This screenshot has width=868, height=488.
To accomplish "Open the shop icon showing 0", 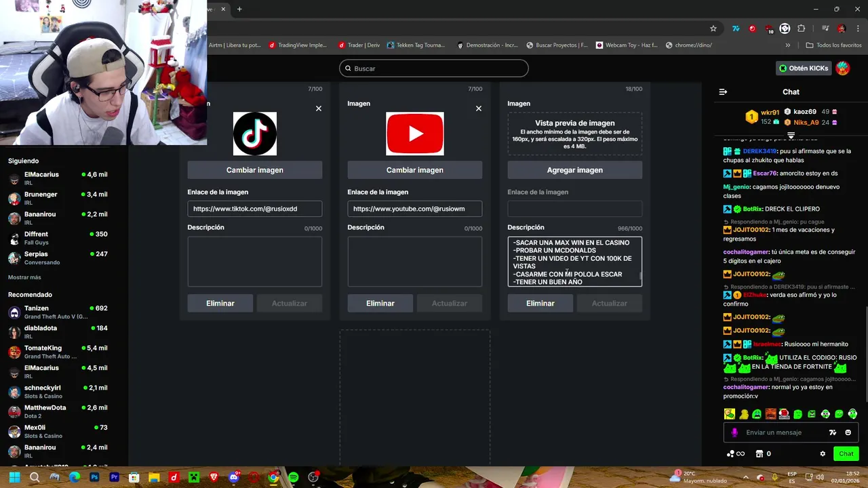I will (x=763, y=454).
